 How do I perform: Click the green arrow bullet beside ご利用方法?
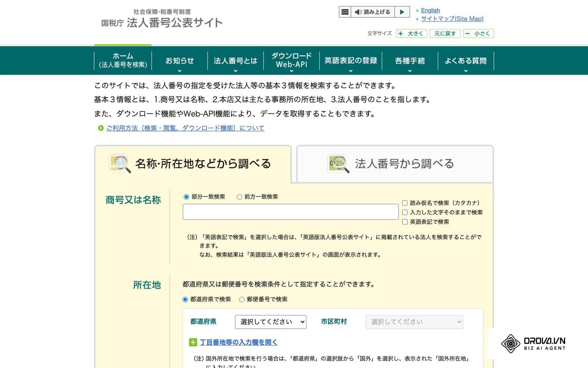pos(101,128)
